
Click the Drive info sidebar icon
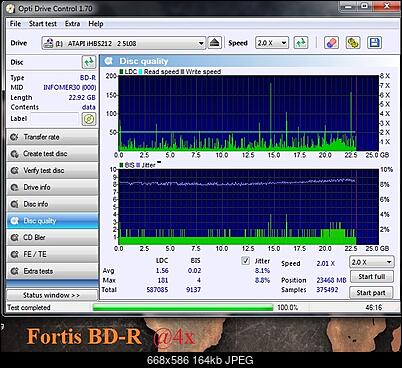14,187
